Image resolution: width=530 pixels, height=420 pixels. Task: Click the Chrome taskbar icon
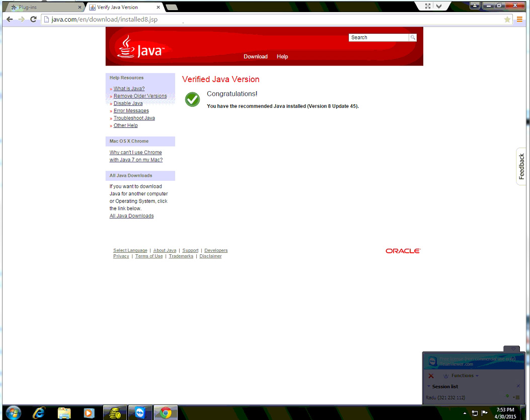pos(166,413)
